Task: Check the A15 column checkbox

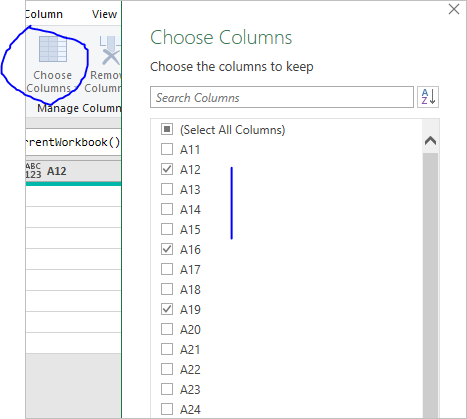Action: click(167, 229)
